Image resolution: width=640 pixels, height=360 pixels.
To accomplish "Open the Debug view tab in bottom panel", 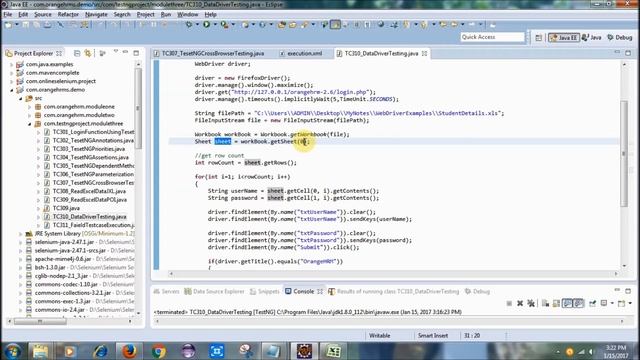I will point(477,291).
